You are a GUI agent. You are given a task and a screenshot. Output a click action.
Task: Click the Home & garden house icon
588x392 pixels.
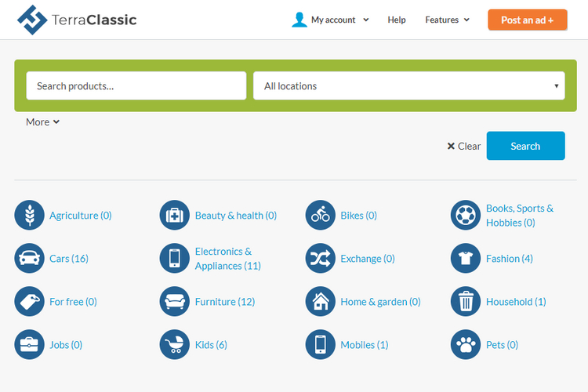320,301
